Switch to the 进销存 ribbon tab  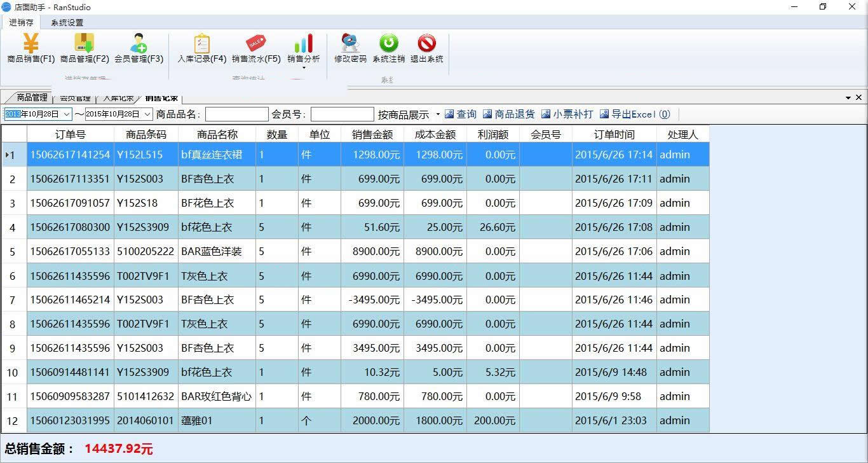coord(21,23)
